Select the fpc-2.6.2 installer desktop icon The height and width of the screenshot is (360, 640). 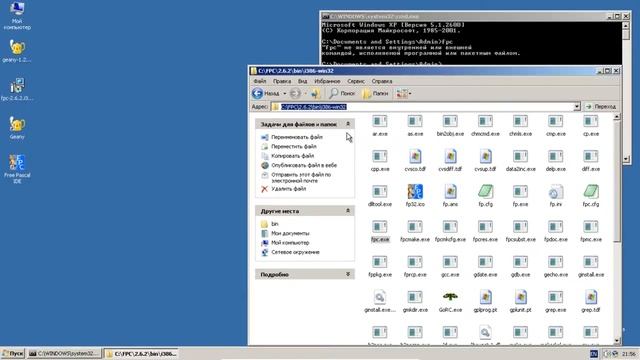(x=17, y=86)
